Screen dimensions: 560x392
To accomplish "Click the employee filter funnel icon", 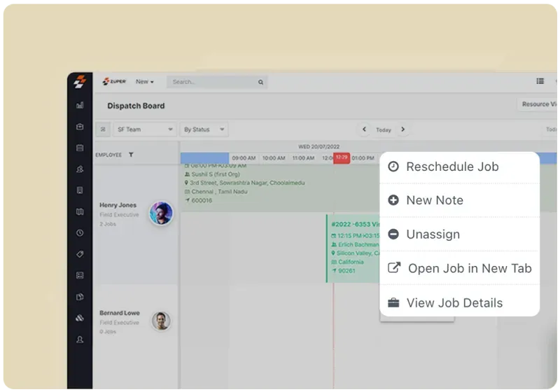I will (x=131, y=155).
